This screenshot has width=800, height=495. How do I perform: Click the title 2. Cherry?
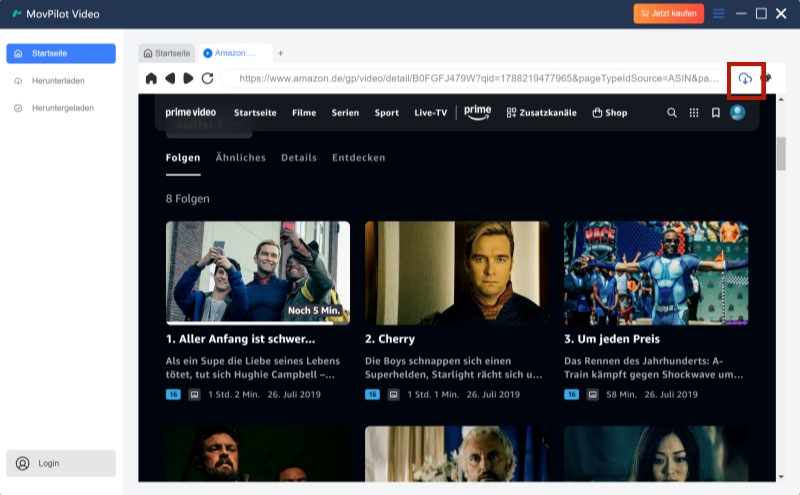click(390, 339)
